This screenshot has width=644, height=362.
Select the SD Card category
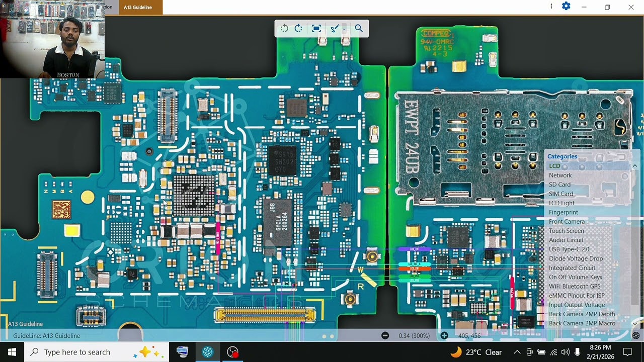tap(559, 185)
